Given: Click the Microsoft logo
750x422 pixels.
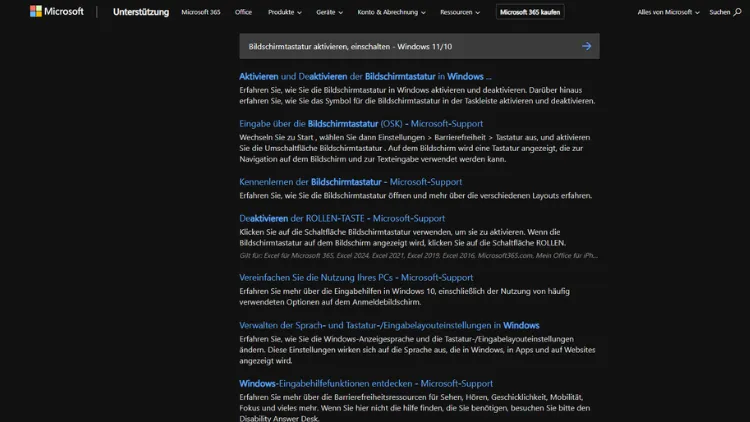Looking at the screenshot, I should [56, 11].
